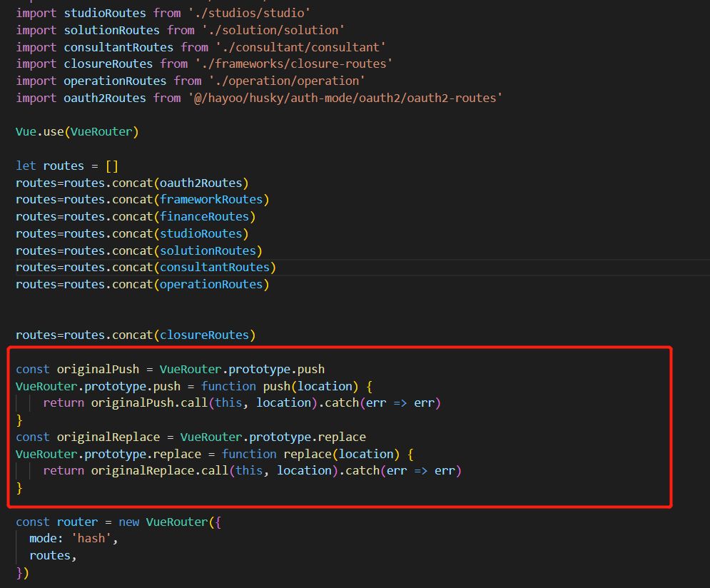Click 'consultantRoutes' inside concat call

(x=215, y=268)
